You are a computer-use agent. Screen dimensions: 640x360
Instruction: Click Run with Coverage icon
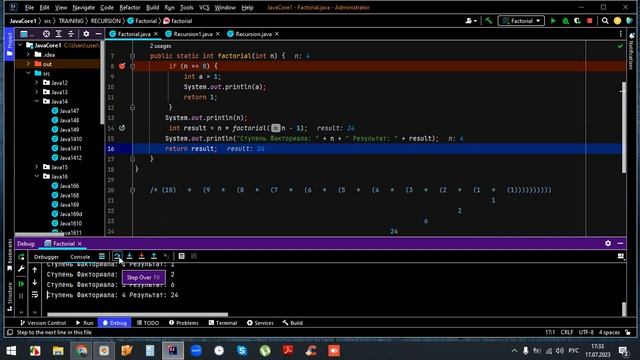(577, 20)
